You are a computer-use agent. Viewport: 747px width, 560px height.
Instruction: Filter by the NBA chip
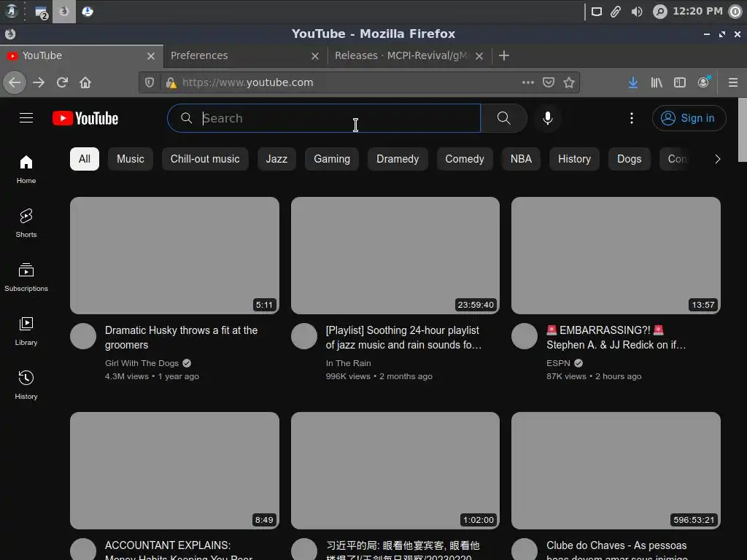pos(521,159)
